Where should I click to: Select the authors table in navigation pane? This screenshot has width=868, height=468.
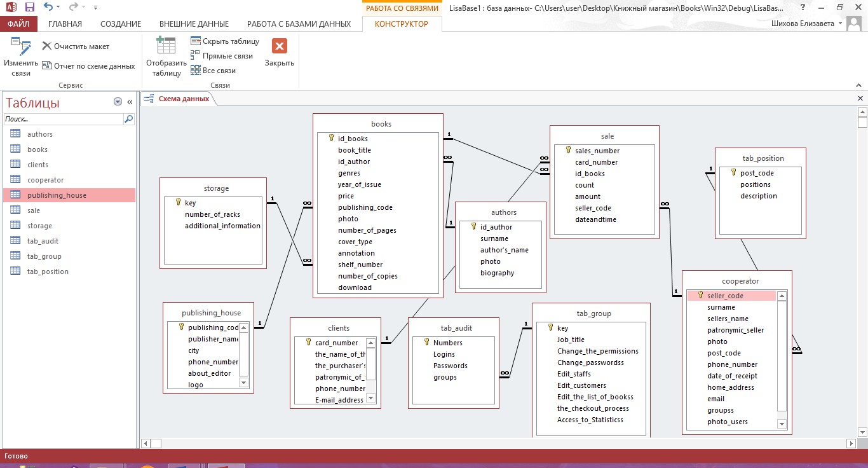[x=69, y=134]
